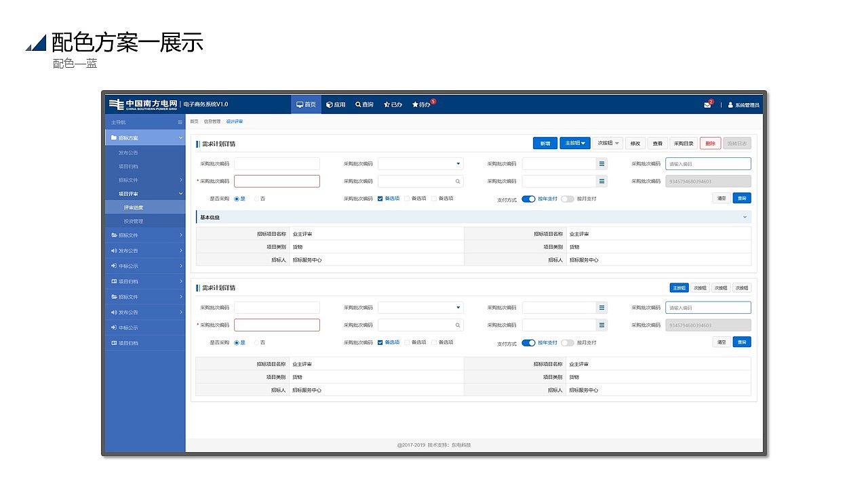Image resolution: width=868 pixels, height=488 pixels.
Task: Switch to the 应用 tab
Action: tap(336, 104)
